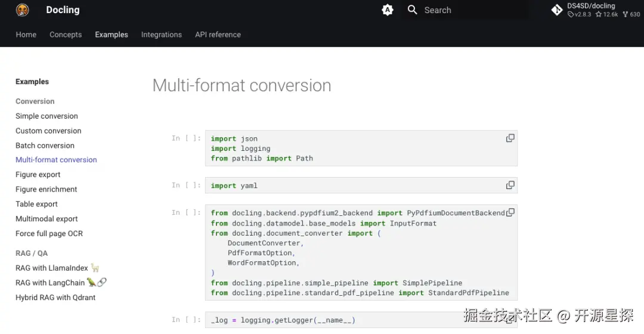This screenshot has height=334, width=644.
Task: Open Batch conversion example
Action: 45,146
